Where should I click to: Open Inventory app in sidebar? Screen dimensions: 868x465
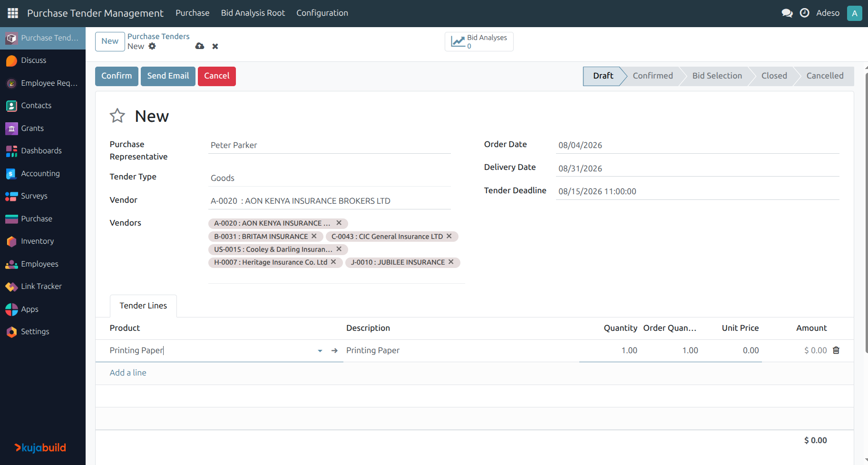click(x=43, y=241)
